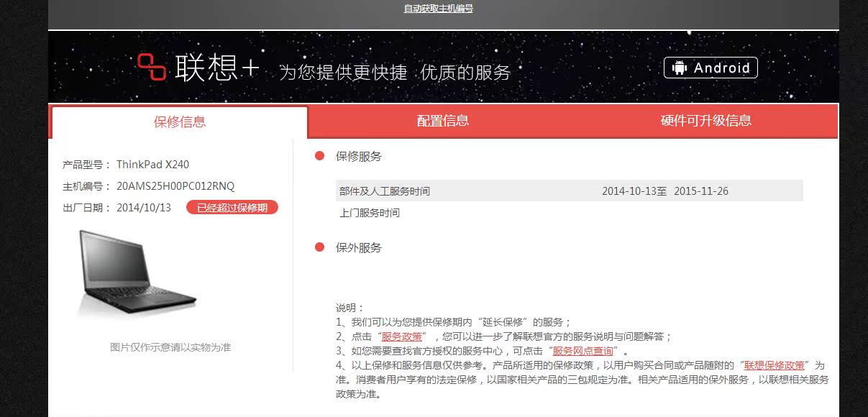The height and width of the screenshot is (417, 868).
Task: Click the warranty end date 2015-11-26
Action: [x=701, y=191]
